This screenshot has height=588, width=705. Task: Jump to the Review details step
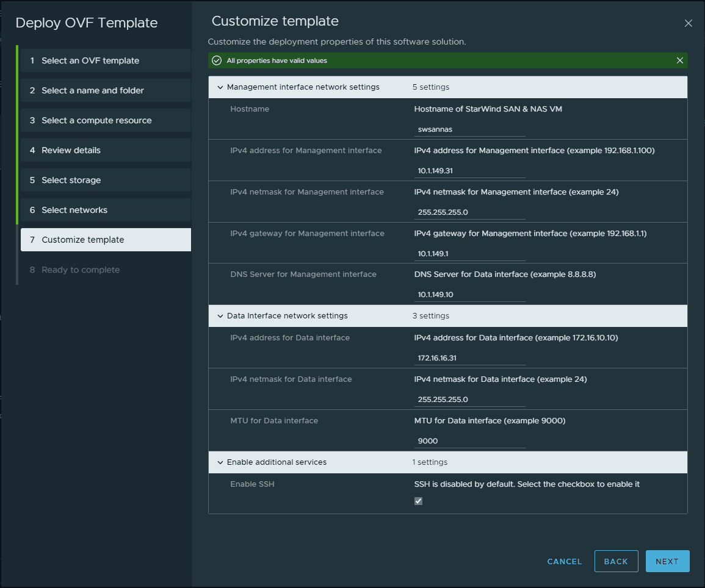click(x=71, y=150)
